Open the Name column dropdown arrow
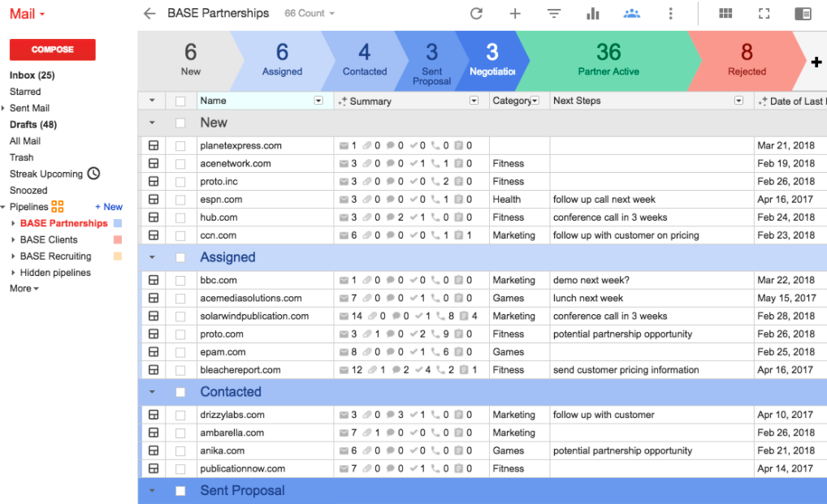827x504 pixels. pyautogui.click(x=318, y=100)
